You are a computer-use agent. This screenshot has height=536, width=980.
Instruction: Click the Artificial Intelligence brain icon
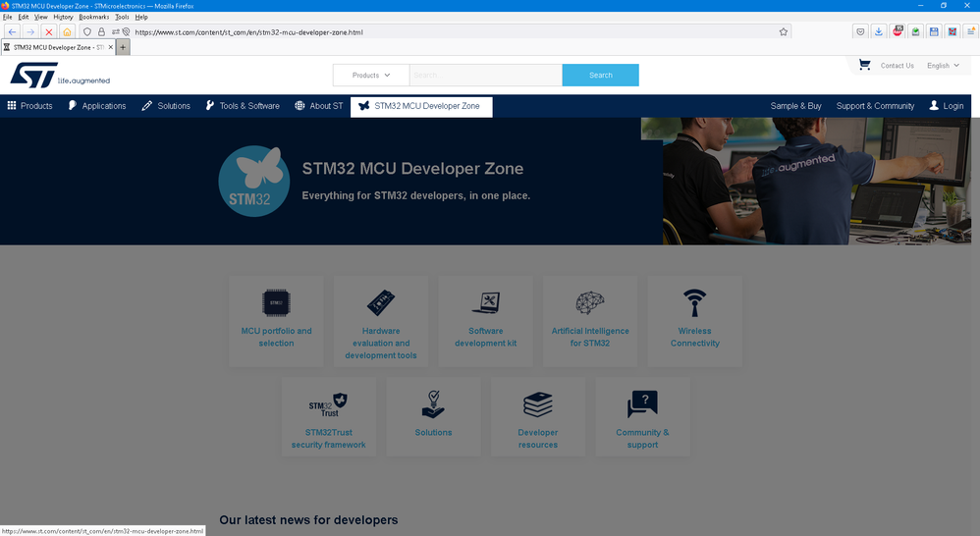click(x=590, y=303)
